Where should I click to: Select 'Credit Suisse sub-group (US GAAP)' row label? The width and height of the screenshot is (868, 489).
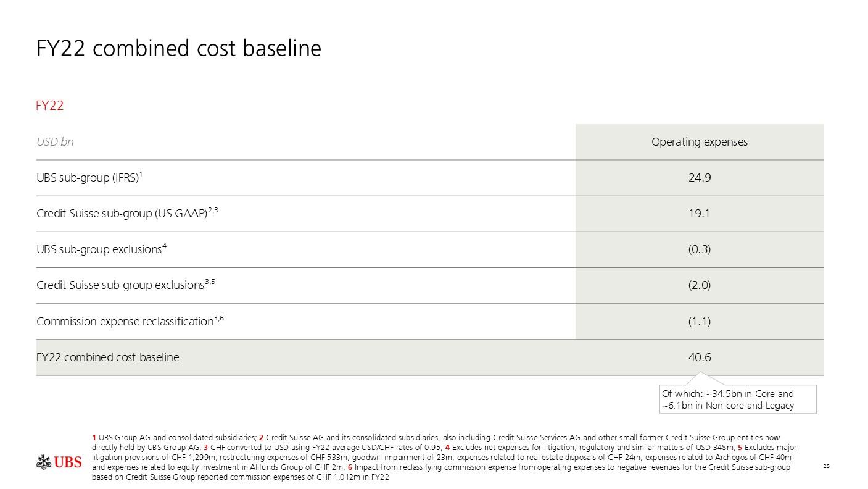(128, 214)
